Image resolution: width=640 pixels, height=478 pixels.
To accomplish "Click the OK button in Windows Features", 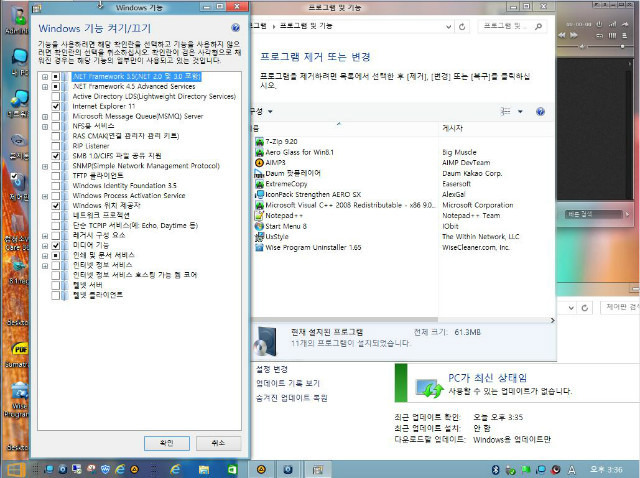I will point(167,443).
